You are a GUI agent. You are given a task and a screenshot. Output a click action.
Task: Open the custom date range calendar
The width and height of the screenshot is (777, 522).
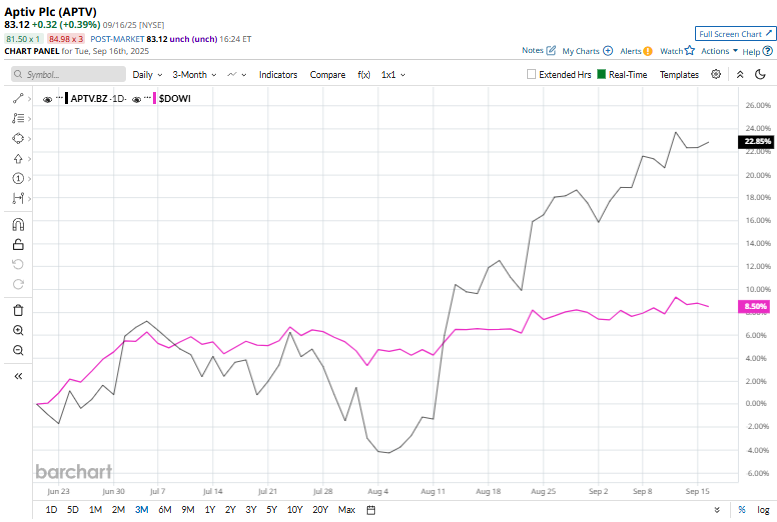371,510
